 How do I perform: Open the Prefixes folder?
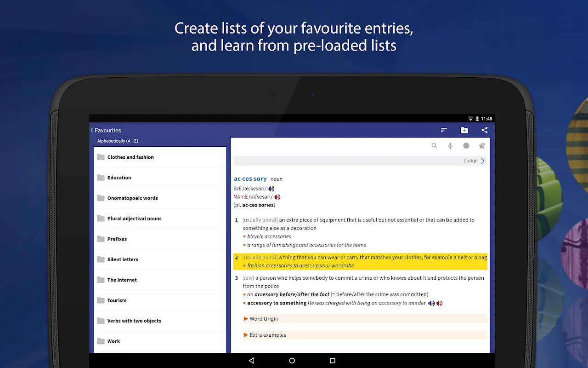160,239
